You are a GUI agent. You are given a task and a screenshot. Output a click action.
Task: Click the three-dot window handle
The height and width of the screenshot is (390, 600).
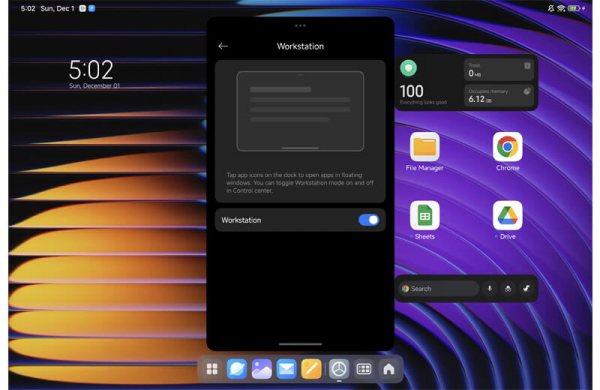click(300, 26)
